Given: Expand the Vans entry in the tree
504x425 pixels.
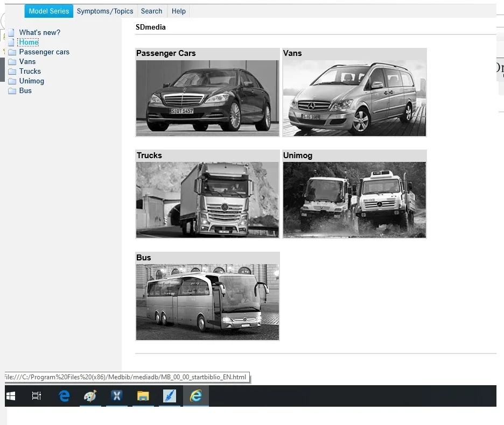Looking at the screenshot, I should (x=27, y=62).
